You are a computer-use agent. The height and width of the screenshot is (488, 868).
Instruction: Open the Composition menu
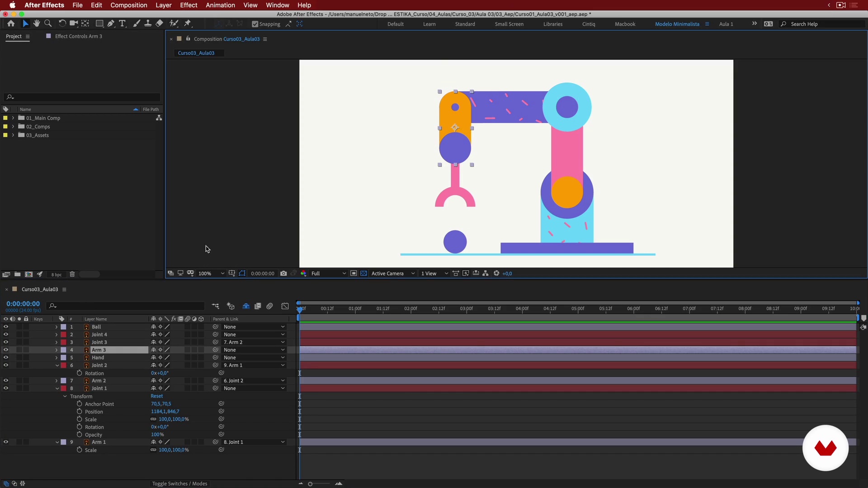[128, 5]
